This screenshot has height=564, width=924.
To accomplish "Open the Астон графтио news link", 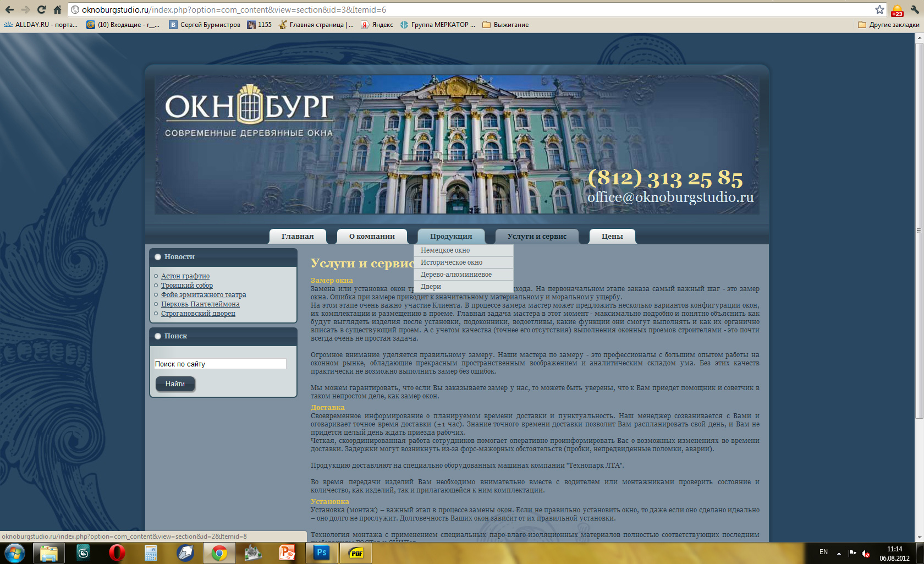I will coord(185,276).
